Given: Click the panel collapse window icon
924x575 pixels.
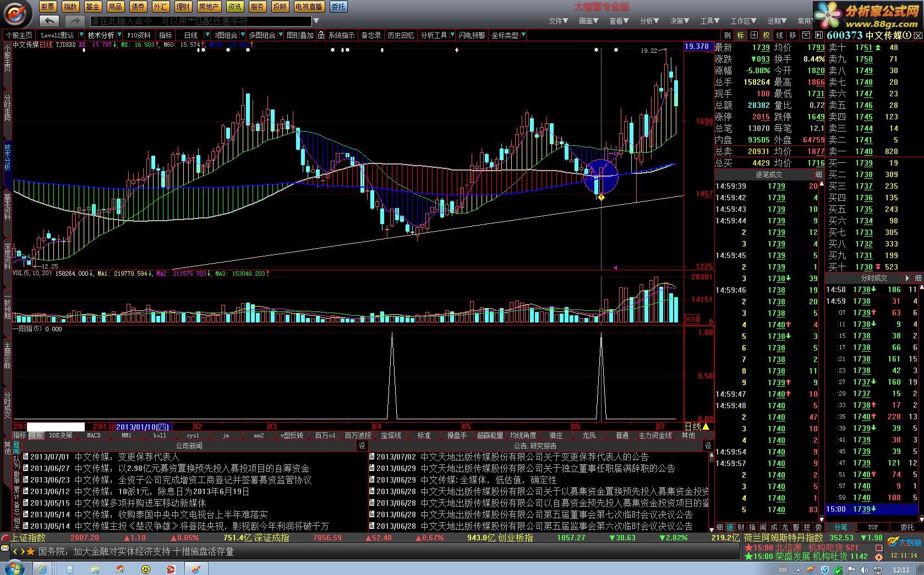Looking at the screenshot, I should (x=806, y=35).
